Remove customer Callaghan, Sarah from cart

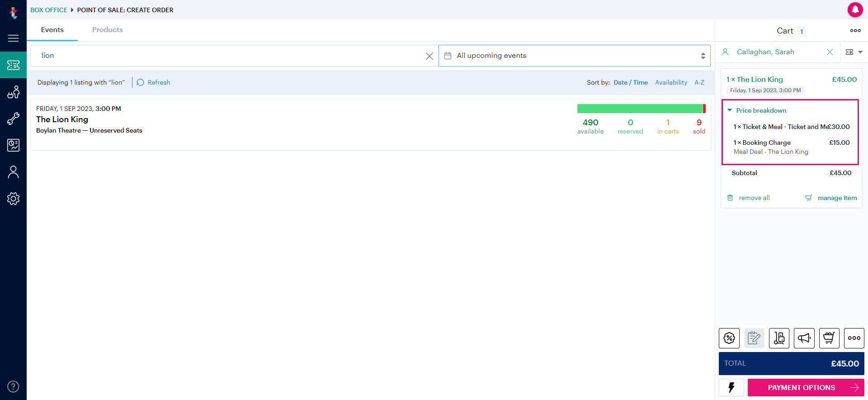830,52
